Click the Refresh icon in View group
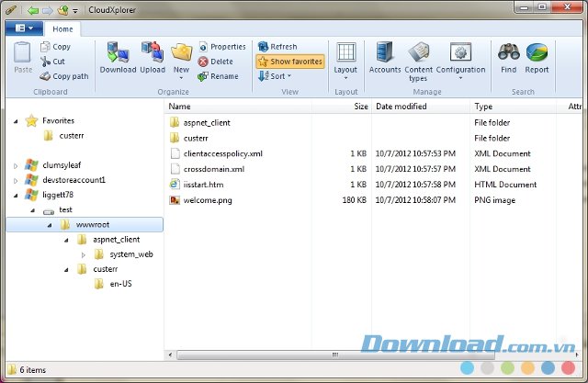 [x=277, y=47]
